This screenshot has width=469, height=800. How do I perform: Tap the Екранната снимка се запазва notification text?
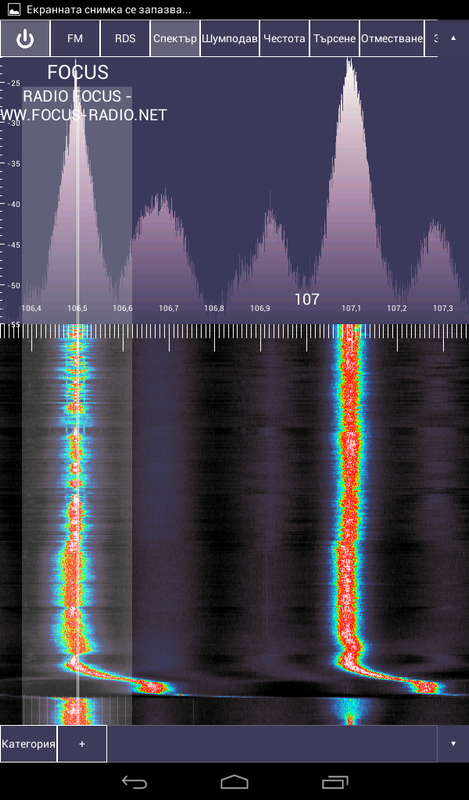tap(109, 10)
